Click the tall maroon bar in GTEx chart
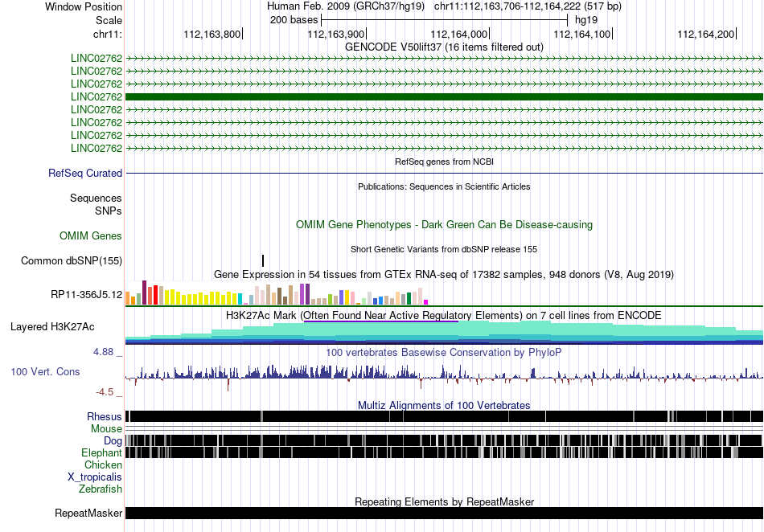This screenshot has width=764, height=532. click(144, 293)
